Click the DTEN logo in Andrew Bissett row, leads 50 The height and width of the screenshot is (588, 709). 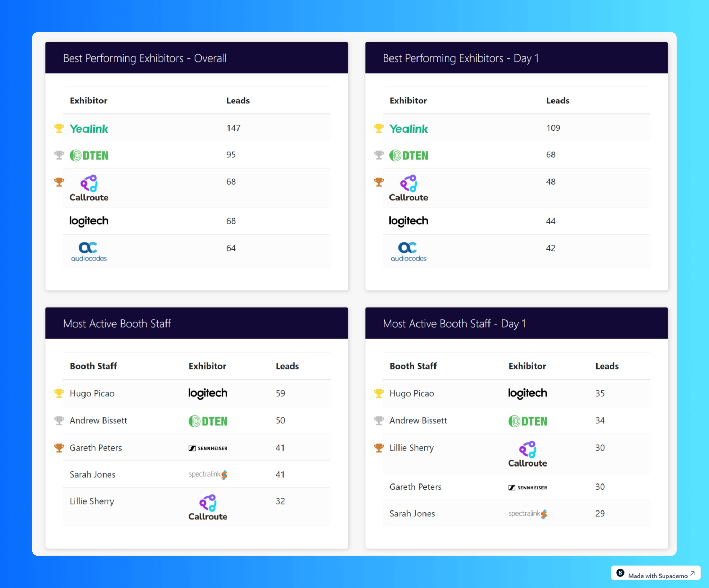tap(208, 421)
